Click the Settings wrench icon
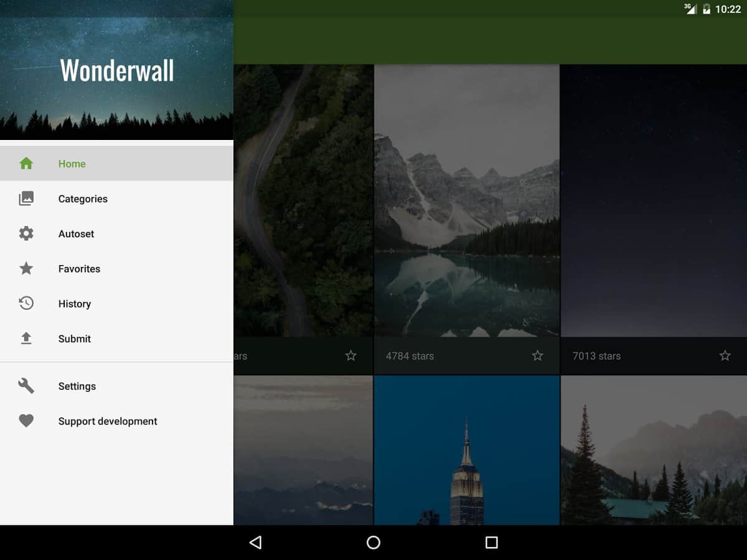The width and height of the screenshot is (747, 560). [x=26, y=386]
